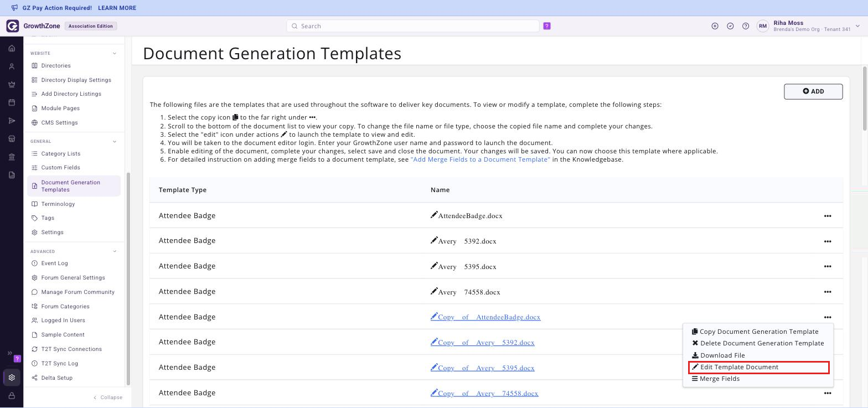868x408 pixels.
Task: Open the three-dot menu for AttendeeBadge.docx
Action: point(828,216)
